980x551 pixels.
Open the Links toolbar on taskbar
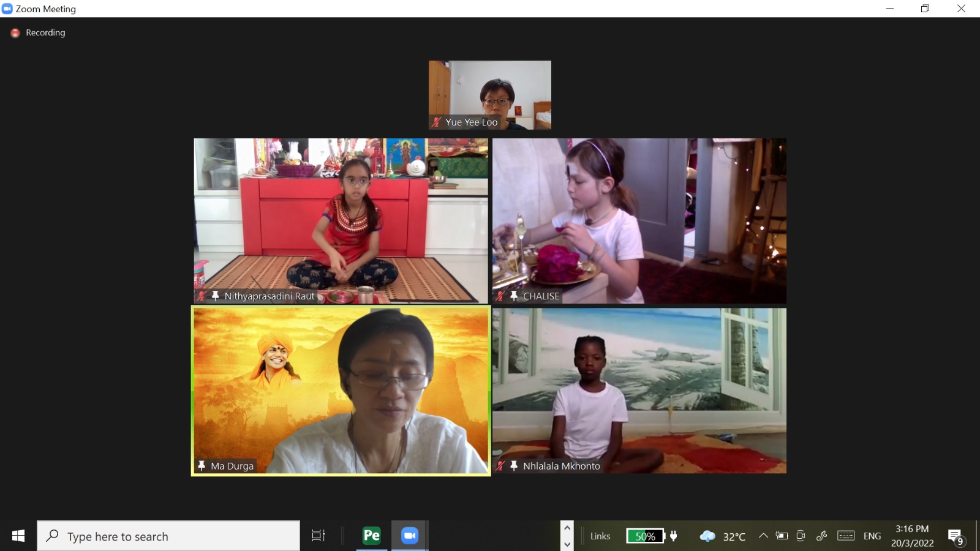[x=600, y=536]
